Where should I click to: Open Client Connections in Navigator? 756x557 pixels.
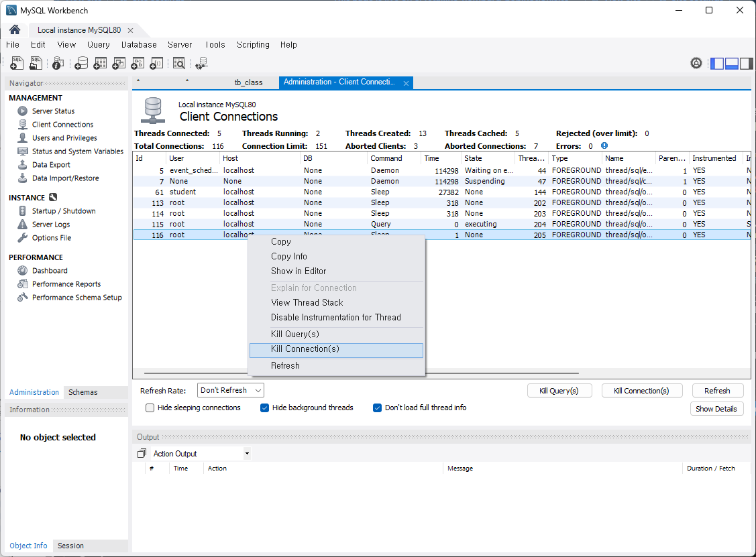tap(62, 124)
